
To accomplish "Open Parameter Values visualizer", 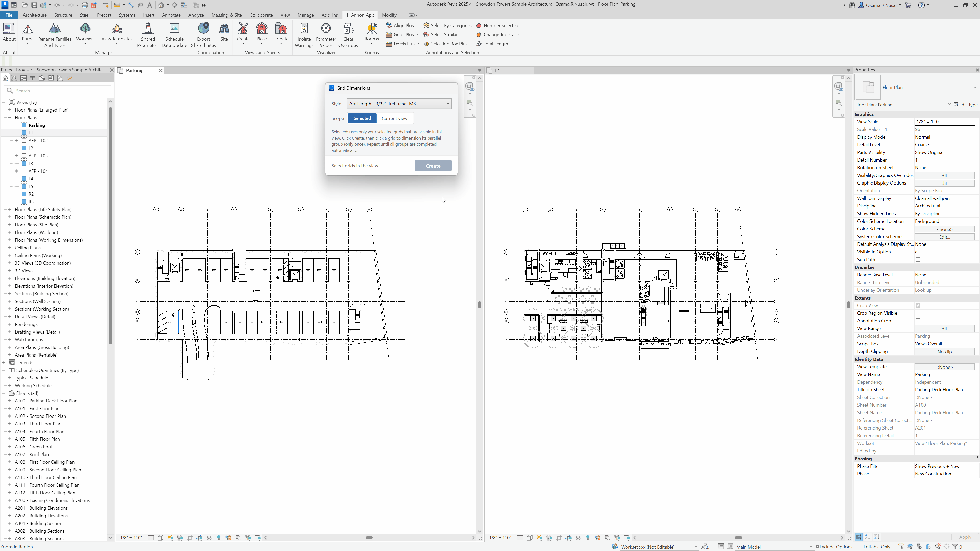I will [326, 35].
